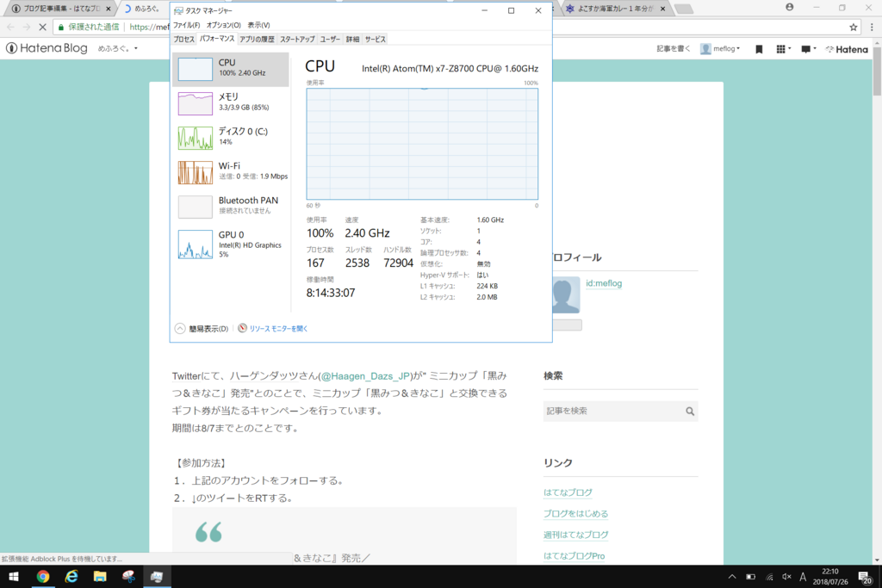Open Chrome from the taskbar
Screen dimensions: 882x588
coord(43,577)
